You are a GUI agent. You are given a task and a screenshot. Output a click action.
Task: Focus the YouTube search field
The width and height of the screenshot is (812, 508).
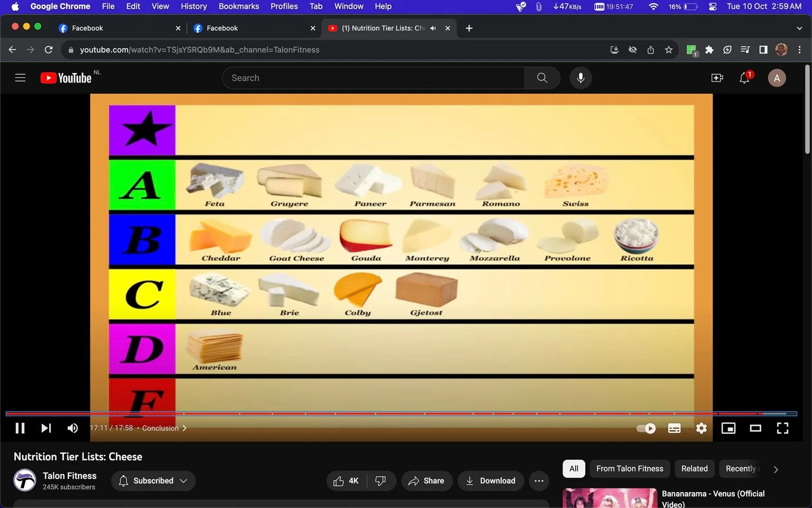pos(373,78)
